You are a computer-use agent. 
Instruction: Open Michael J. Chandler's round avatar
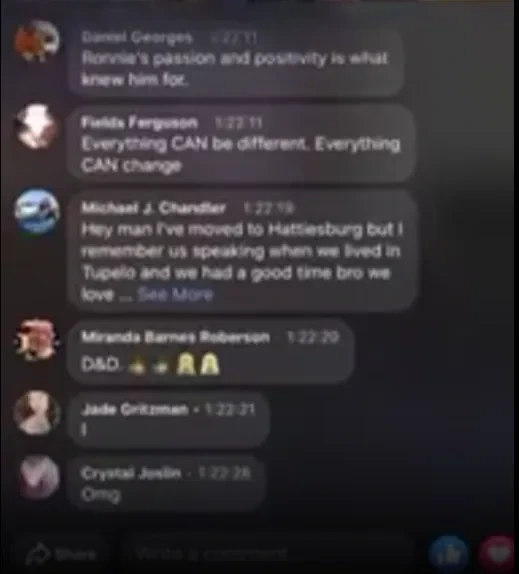tap(37, 211)
